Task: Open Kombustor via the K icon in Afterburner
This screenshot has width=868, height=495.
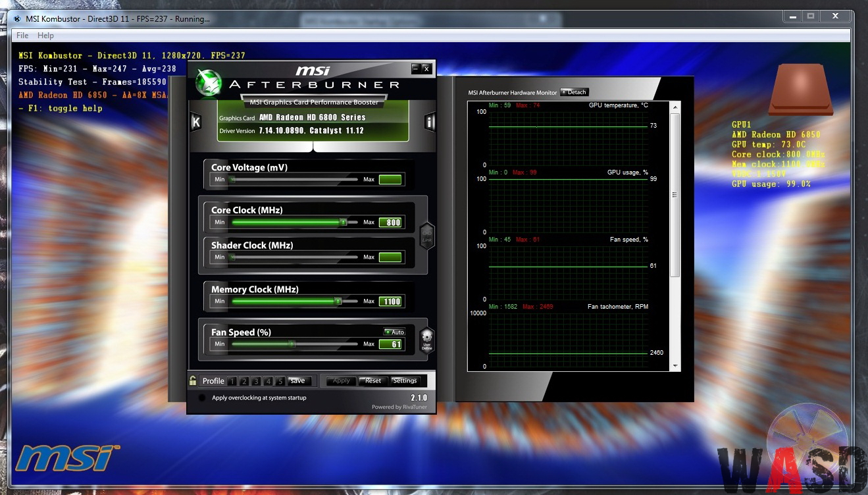Action: pyautogui.click(x=195, y=122)
